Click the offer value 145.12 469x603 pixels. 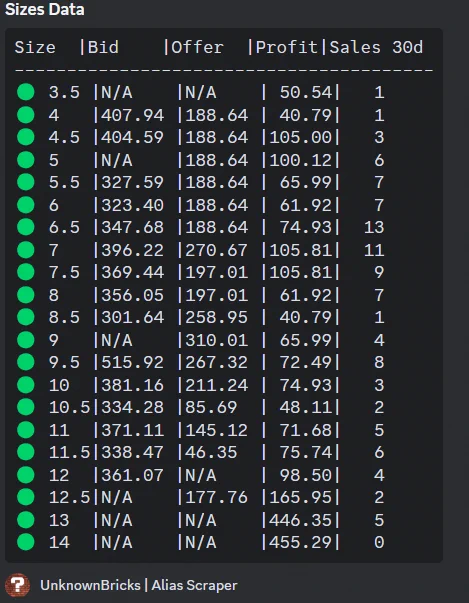tap(216, 430)
